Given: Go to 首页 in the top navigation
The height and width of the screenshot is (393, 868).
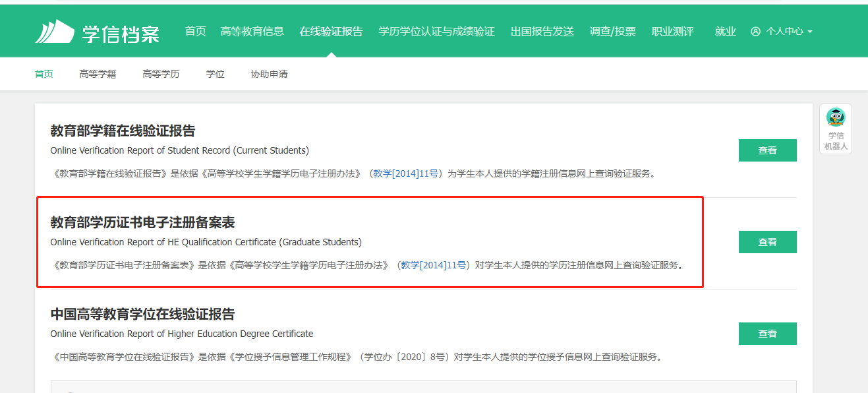Looking at the screenshot, I should [x=195, y=31].
